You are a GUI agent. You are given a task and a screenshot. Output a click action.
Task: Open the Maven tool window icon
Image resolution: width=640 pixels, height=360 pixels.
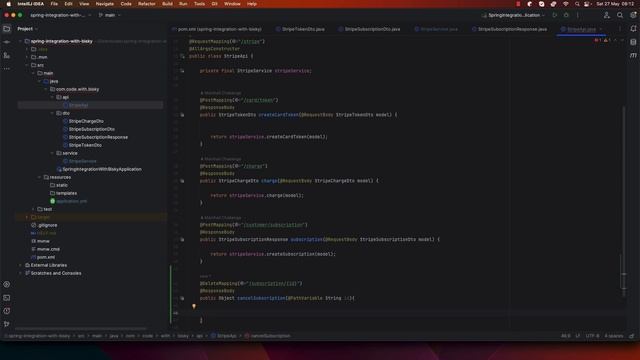(x=633, y=56)
